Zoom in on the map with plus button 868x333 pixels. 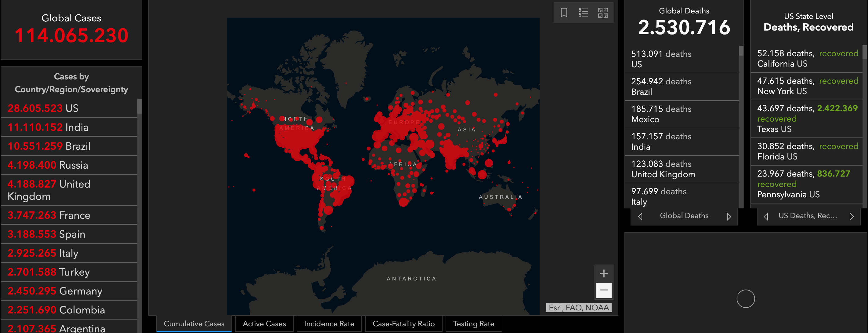pyautogui.click(x=603, y=273)
